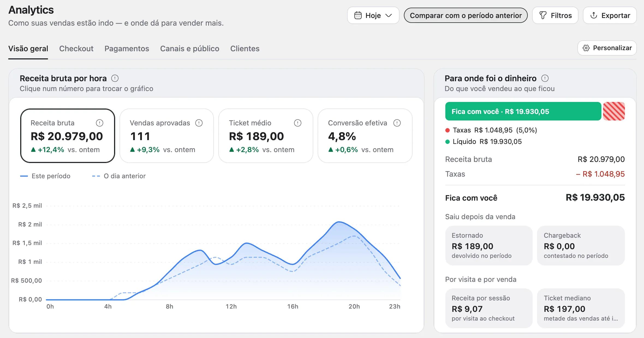Select the Visão geral tab

click(x=28, y=49)
